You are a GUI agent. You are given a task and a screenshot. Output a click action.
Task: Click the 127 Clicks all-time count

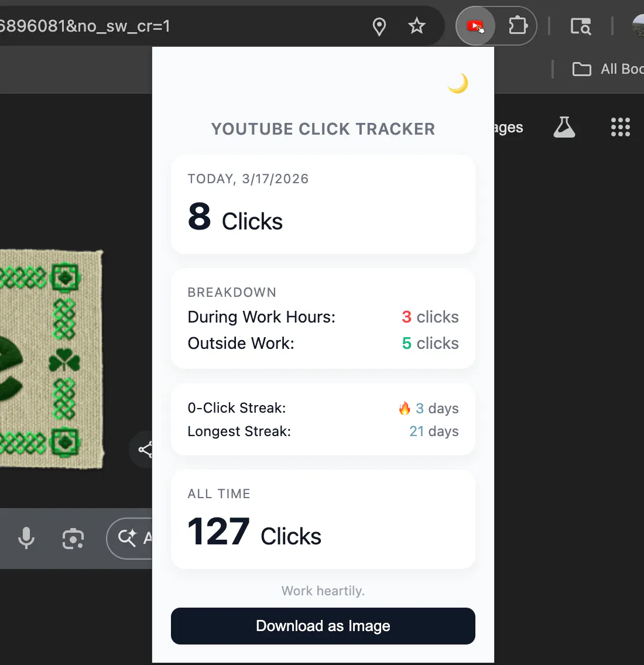pyautogui.click(x=254, y=532)
